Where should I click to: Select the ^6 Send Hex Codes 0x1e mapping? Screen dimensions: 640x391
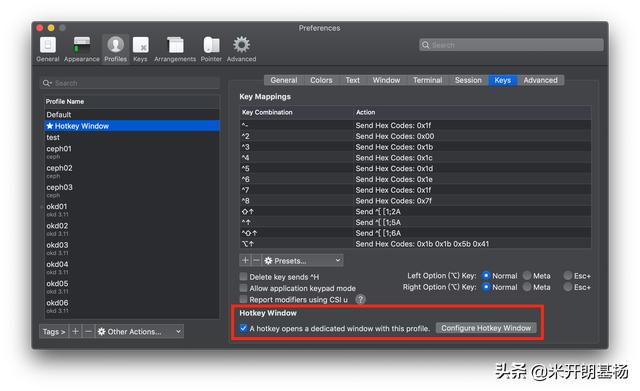[x=415, y=179]
